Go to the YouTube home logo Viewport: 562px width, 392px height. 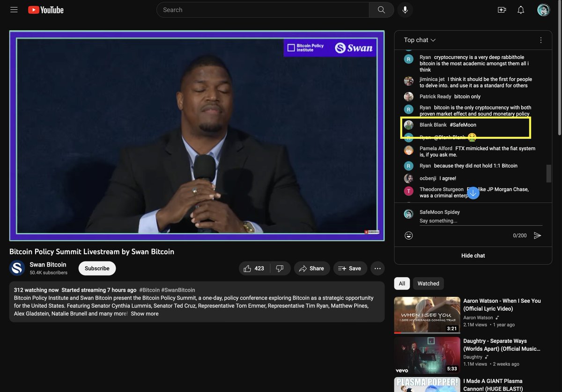point(46,10)
